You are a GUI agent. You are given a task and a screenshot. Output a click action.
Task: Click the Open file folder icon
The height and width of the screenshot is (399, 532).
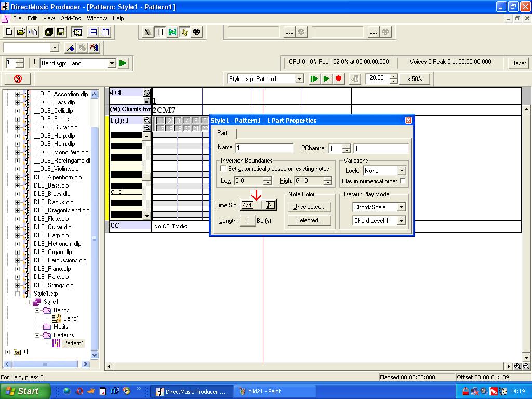click(x=21, y=32)
